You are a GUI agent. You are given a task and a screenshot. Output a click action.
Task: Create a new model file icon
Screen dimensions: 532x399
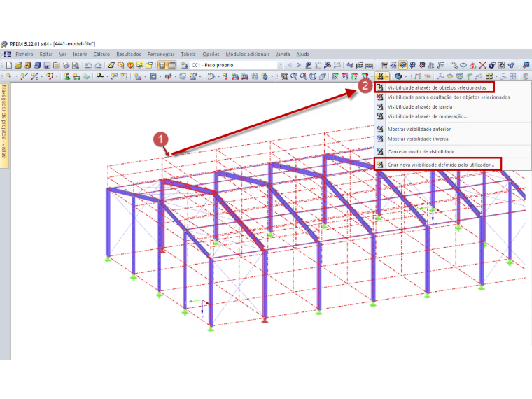(9, 65)
